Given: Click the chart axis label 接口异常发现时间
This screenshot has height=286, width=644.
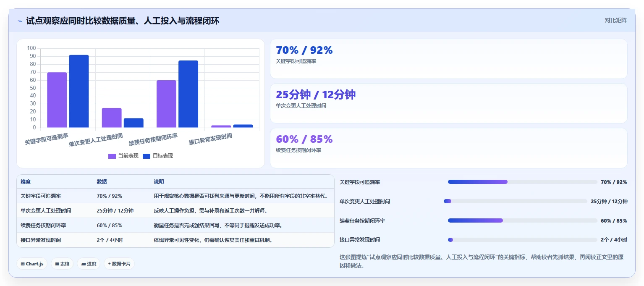Looking at the screenshot, I should (x=211, y=139).
